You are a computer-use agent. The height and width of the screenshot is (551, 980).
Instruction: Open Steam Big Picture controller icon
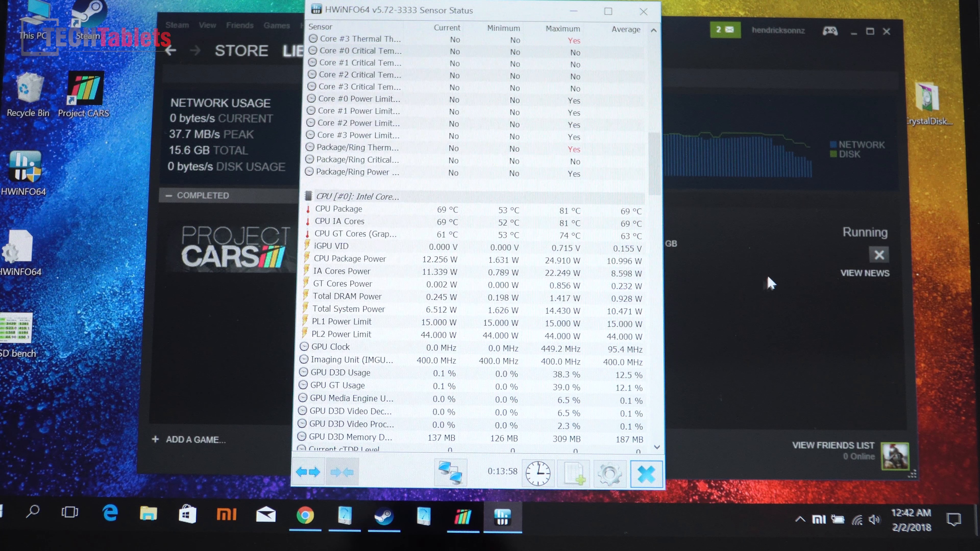coord(830,31)
